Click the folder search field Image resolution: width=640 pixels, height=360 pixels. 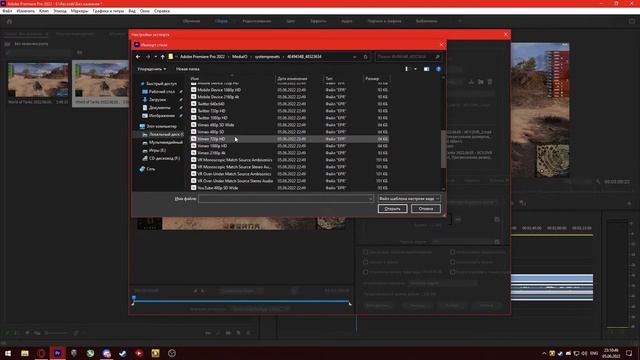coord(408,57)
